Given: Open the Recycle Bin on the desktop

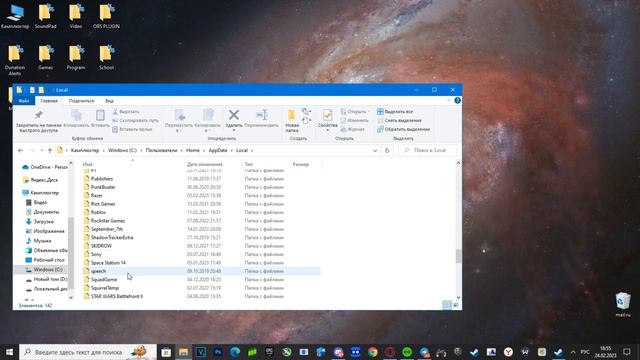Looking at the screenshot, I should (x=622, y=304).
